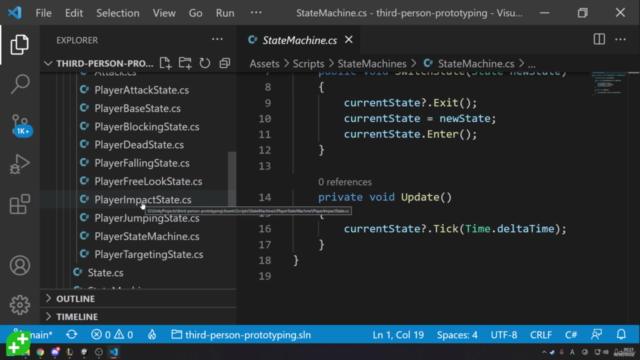This screenshot has height=360, width=640.
Task: Close the StateMachine.cs tab
Action: click(349, 40)
